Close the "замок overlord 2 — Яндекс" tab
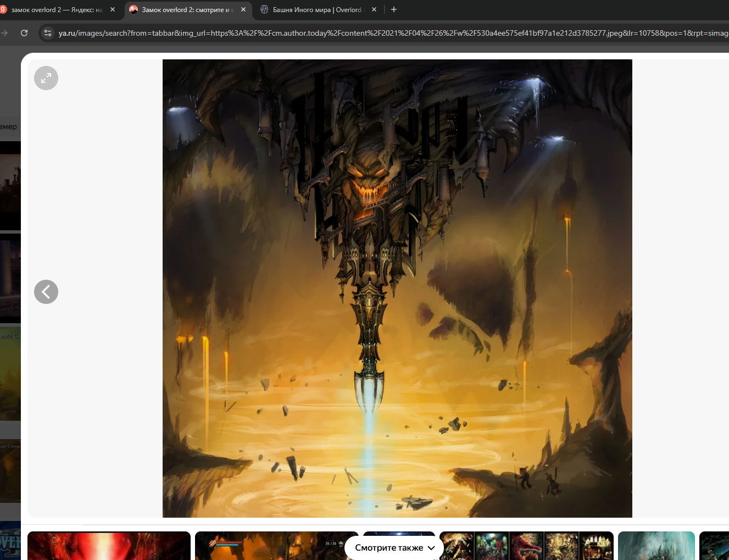The width and height of the screenshot is (729, 560). click(x=113, y=9)
